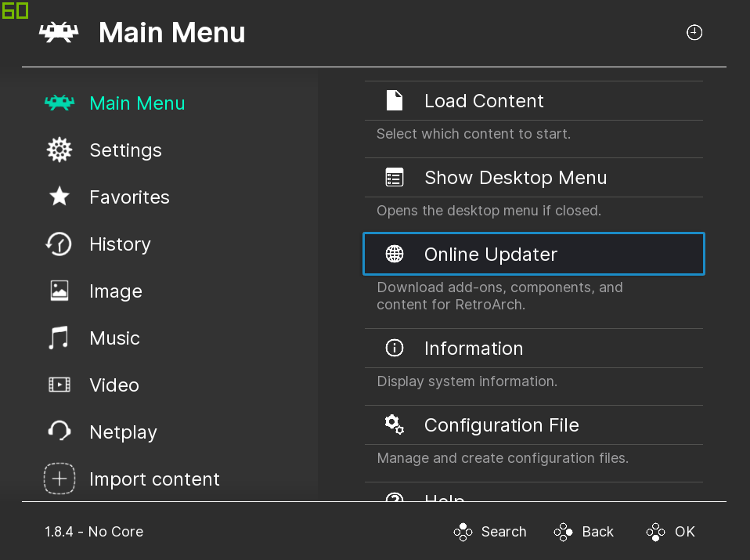Click the Back label in the footer
The height and width of the screenshot is (560, 750).
597,532
